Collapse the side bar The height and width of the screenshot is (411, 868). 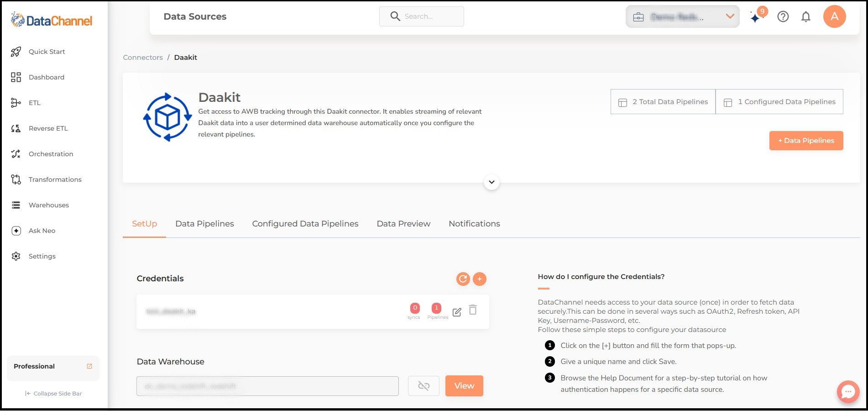click(x=53, y=394)
